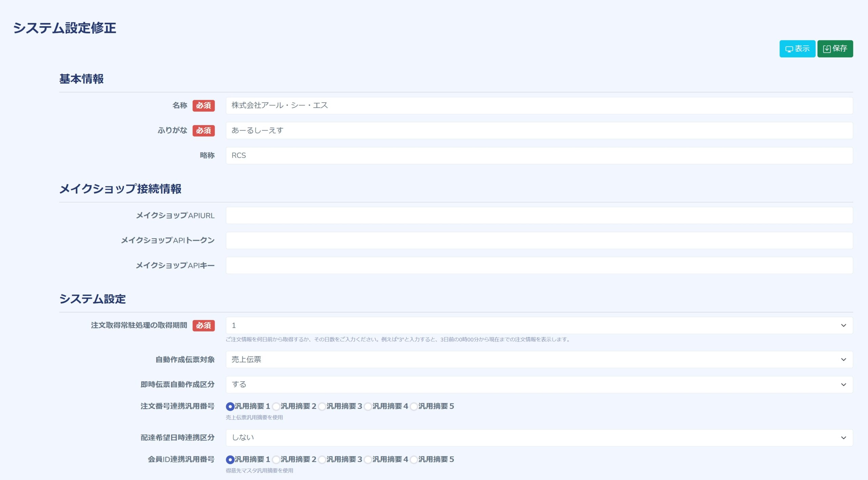
Task: Open the 配達希望日時連携区分 dropdown
Action: [x=539, y=438]
